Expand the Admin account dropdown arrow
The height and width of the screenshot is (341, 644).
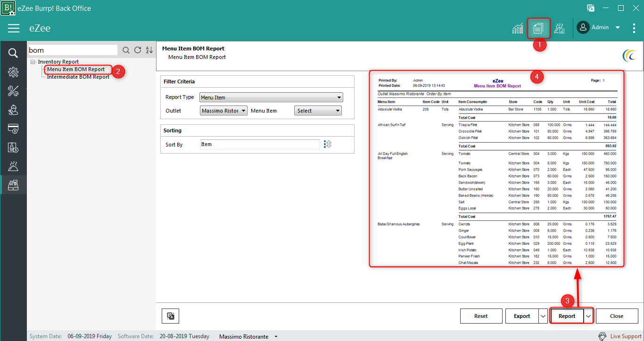click(x=618, y=28)
